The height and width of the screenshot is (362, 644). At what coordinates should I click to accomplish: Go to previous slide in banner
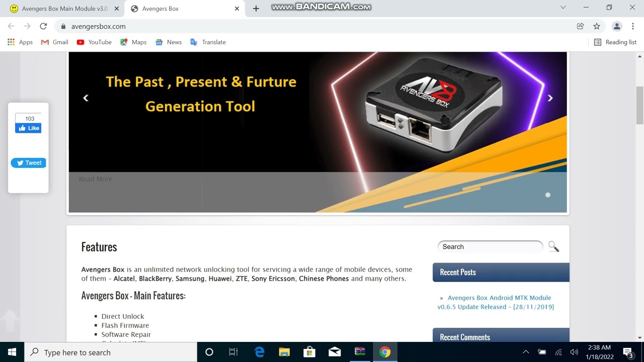tap(86, 98)
